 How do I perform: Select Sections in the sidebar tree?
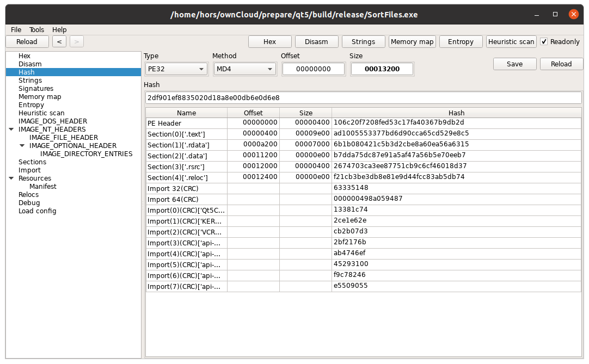[x=32, y=162]
